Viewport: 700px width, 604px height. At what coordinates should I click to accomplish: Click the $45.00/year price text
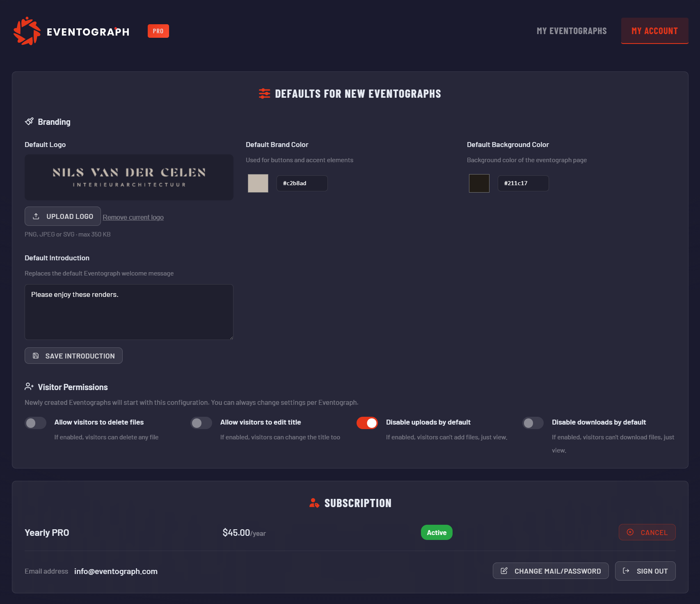point(244,533)
